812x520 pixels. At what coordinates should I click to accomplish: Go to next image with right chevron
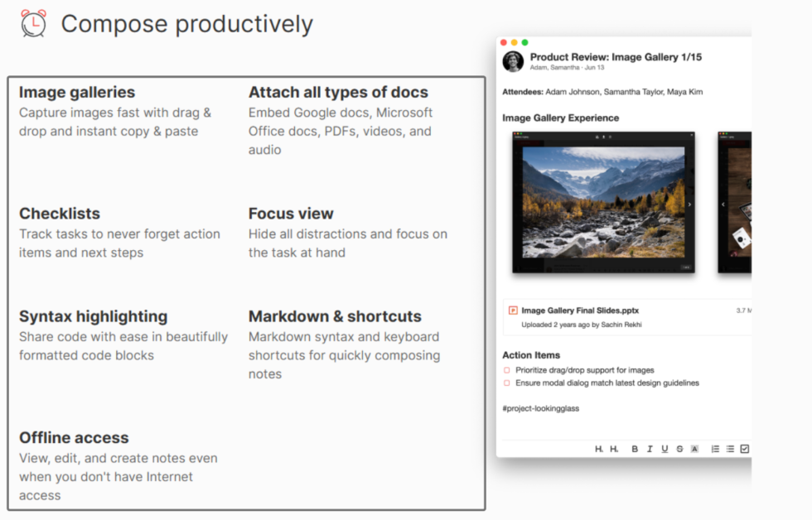[x=689, y=204]
